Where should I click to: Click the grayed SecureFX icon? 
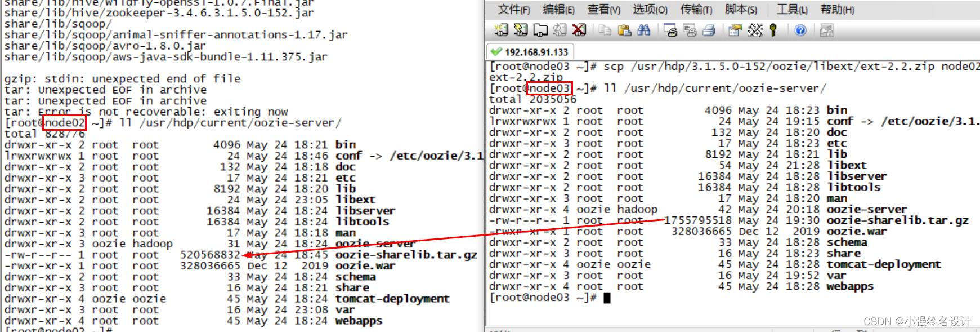click(826, 30)
